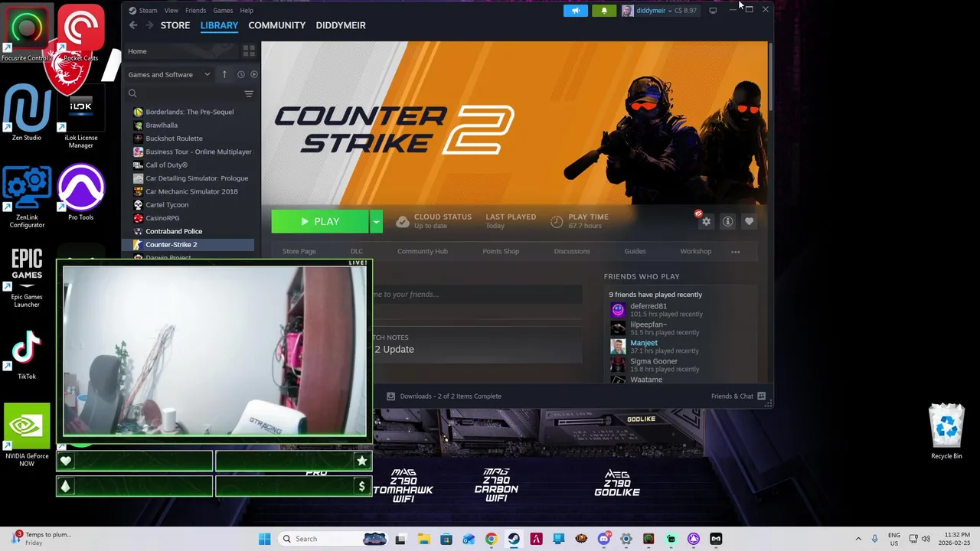Switch Steam to Big Picture mode icon

713,11
